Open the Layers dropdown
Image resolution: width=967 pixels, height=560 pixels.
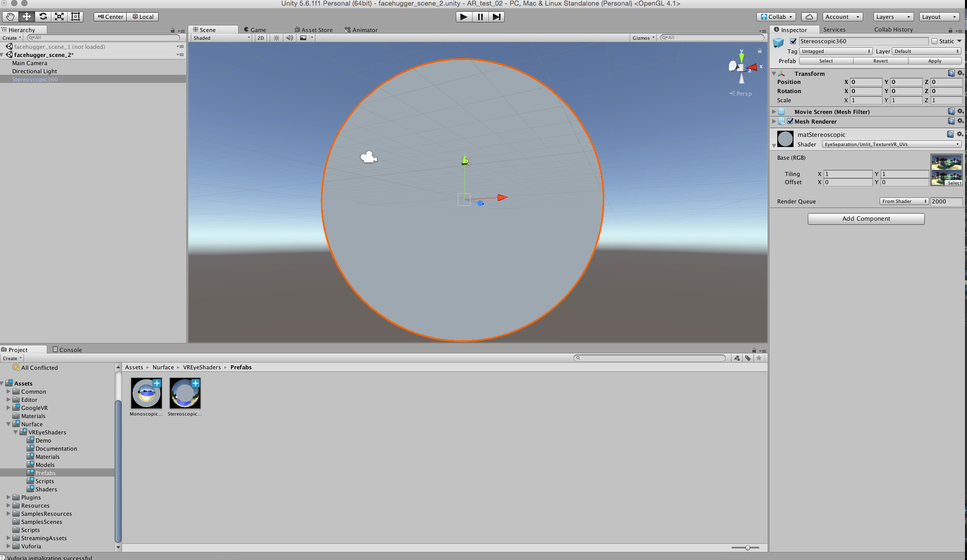click(893, 17)
